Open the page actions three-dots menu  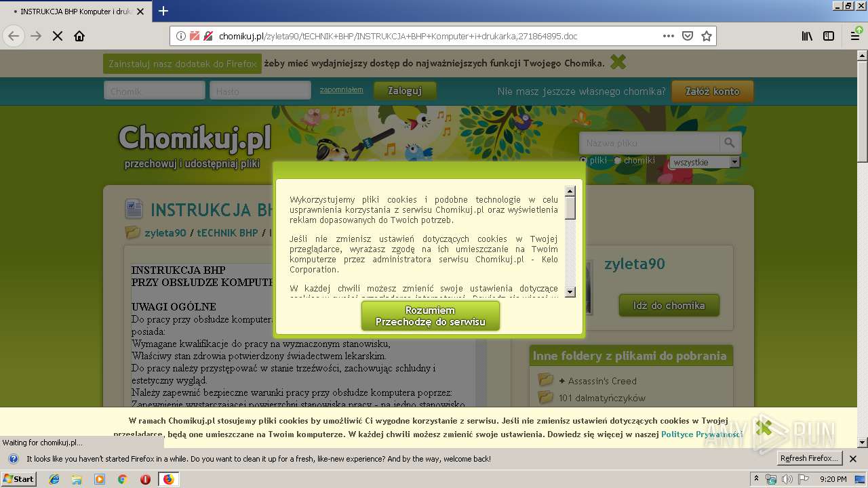[x=668, y=36]
